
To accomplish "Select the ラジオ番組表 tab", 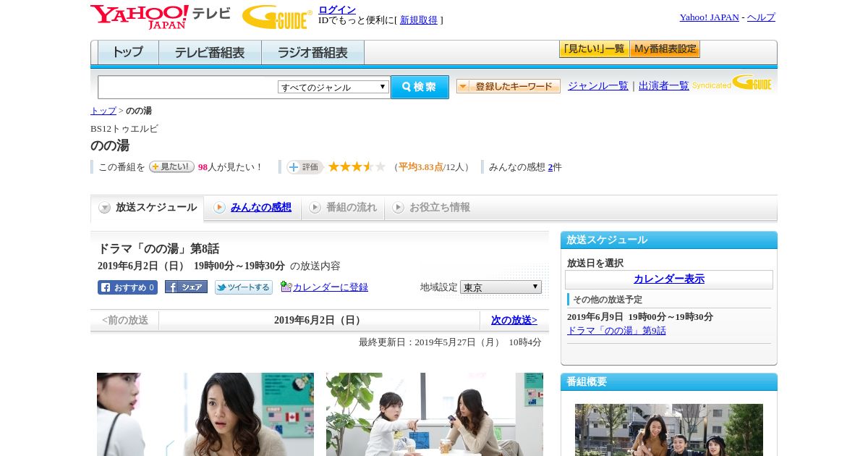I will coord(312,52).
